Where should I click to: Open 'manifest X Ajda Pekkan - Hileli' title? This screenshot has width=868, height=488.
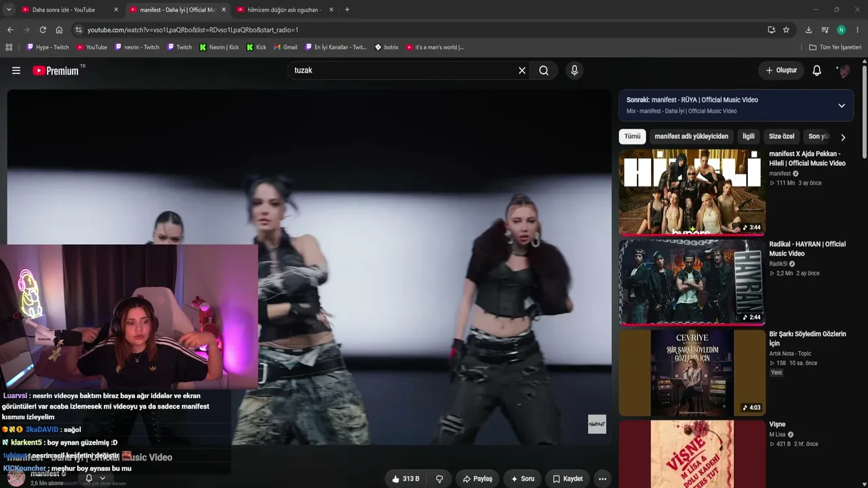pyautogui.click(x=808, y=159)
